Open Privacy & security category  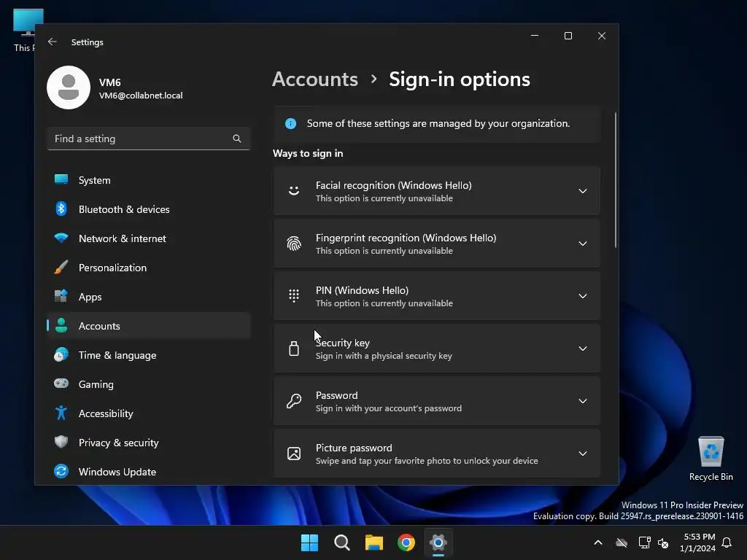click(x=149, y=443)
